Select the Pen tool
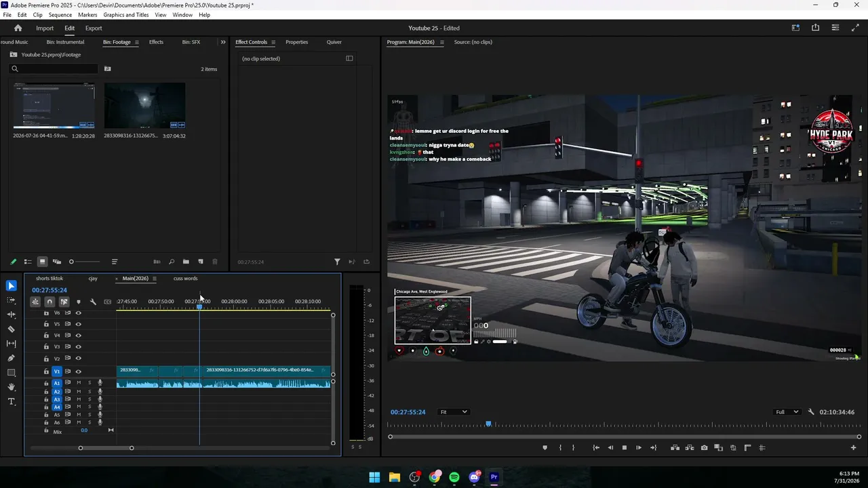Viewport: 868px width, 488px height. tap(11, 358)
